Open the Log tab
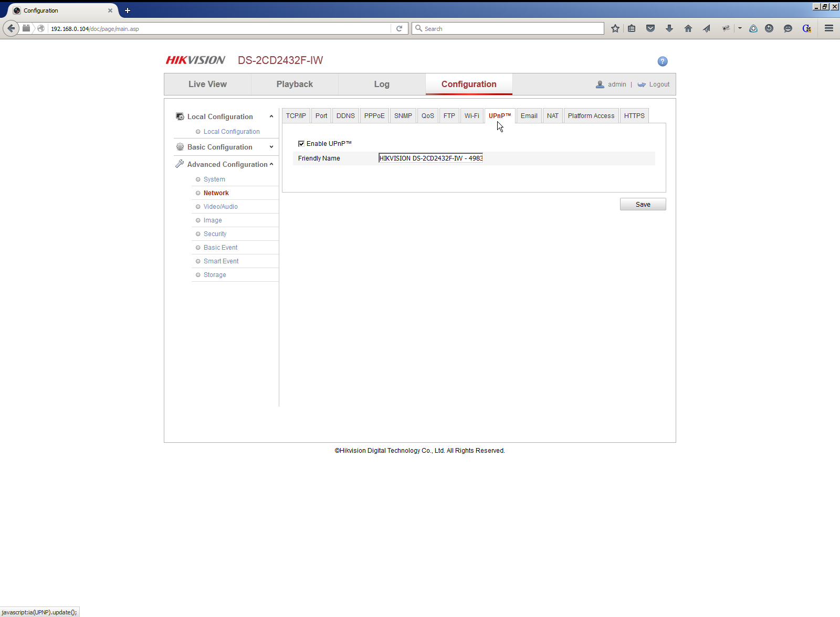840x617 pixels. pos(382,84)
